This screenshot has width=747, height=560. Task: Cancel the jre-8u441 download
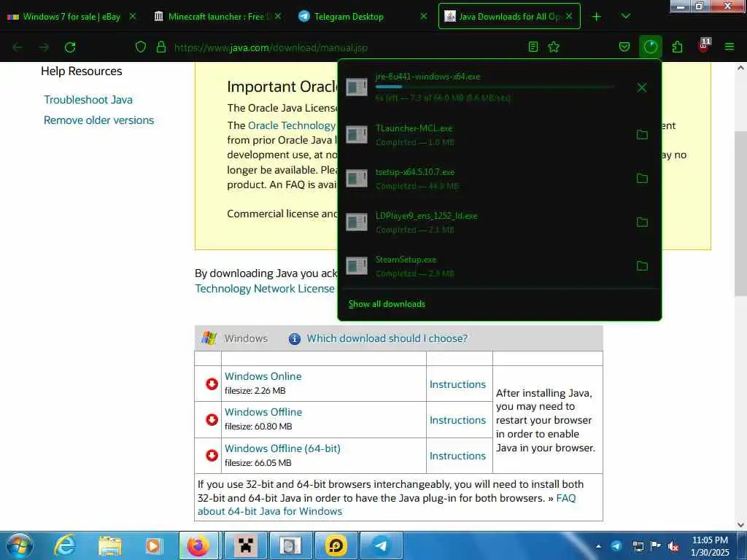(642, 87)
